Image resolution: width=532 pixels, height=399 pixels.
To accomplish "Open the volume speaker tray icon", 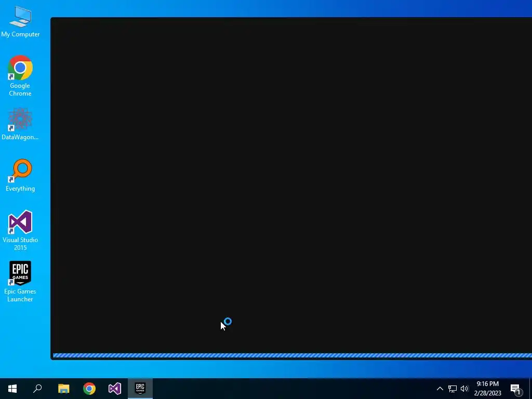I will (x=464, y=389).
